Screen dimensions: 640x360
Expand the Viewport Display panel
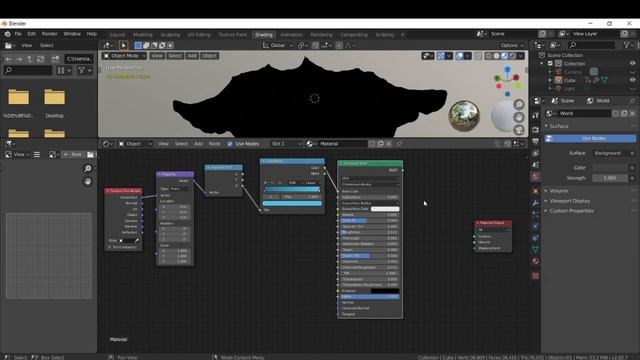pos(570,201)
